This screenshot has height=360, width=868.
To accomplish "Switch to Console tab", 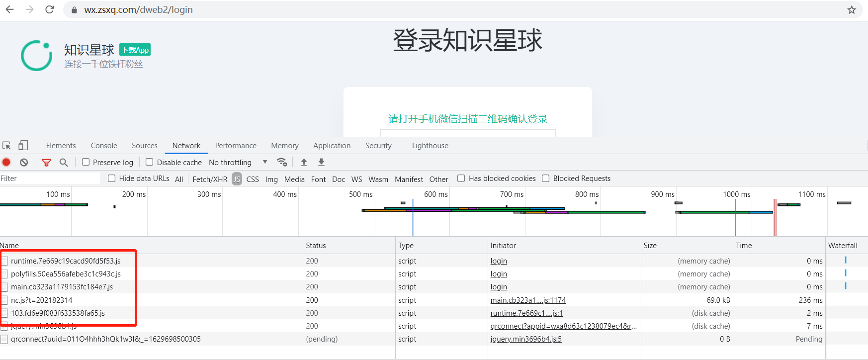I will 104,146.
